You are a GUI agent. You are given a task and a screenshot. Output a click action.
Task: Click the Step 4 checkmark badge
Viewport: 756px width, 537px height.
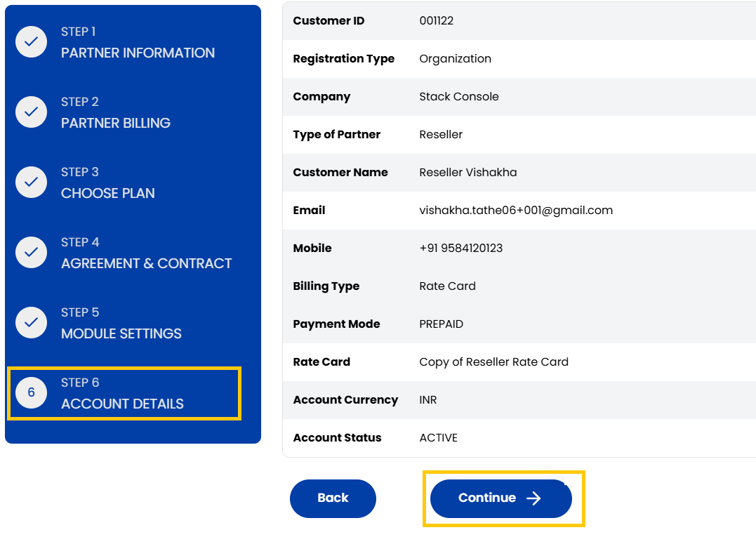(x=31, y=252)
